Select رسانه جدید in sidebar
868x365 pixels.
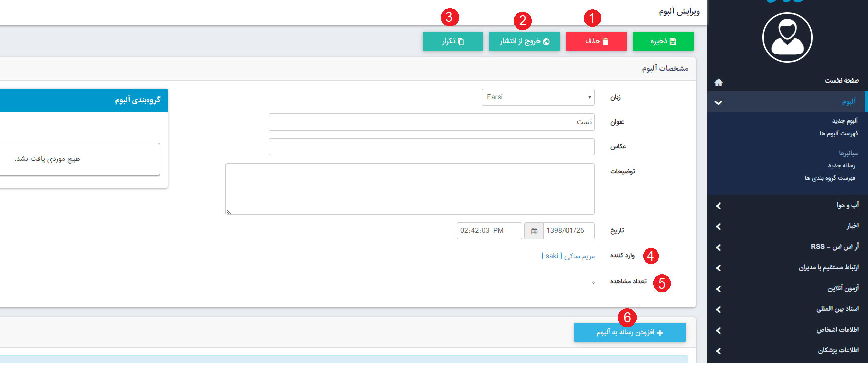pos(841,166)
